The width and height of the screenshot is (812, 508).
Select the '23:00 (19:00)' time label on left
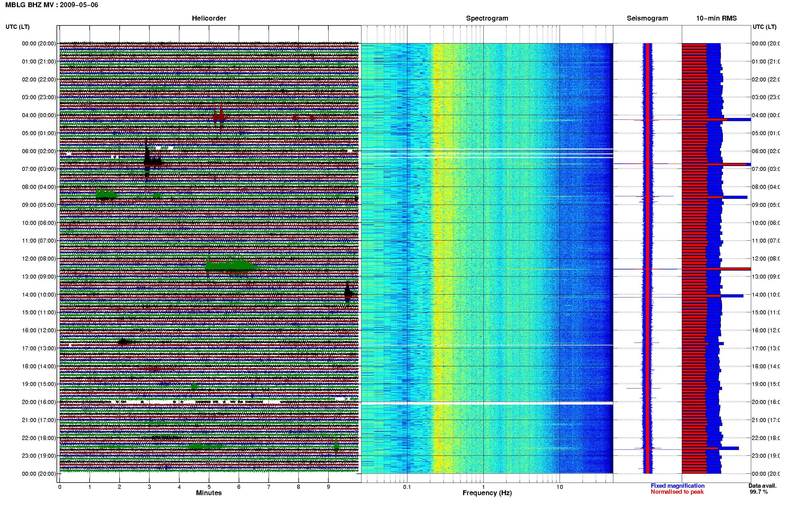coord(39,456)
